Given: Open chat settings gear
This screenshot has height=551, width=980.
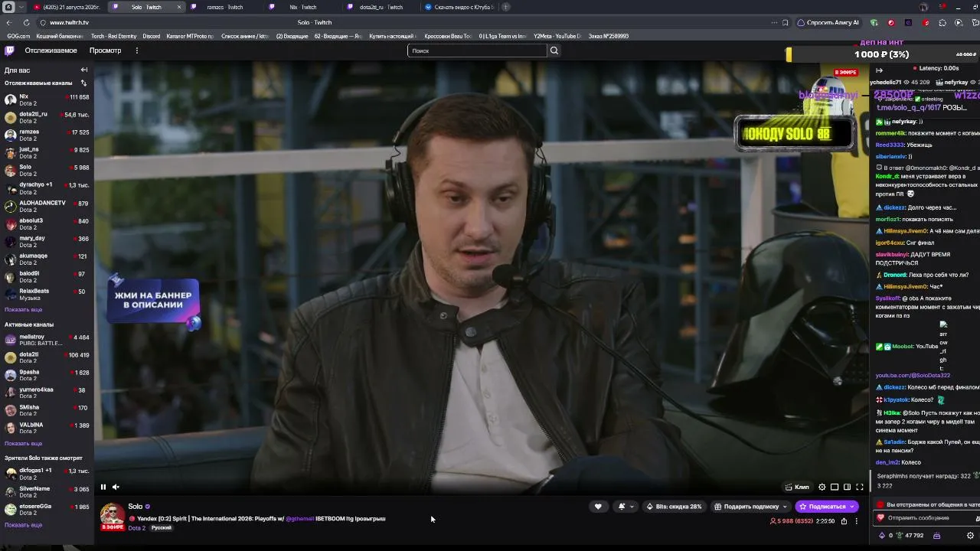Looking at the screenshot, I should [x=972, y=536].
